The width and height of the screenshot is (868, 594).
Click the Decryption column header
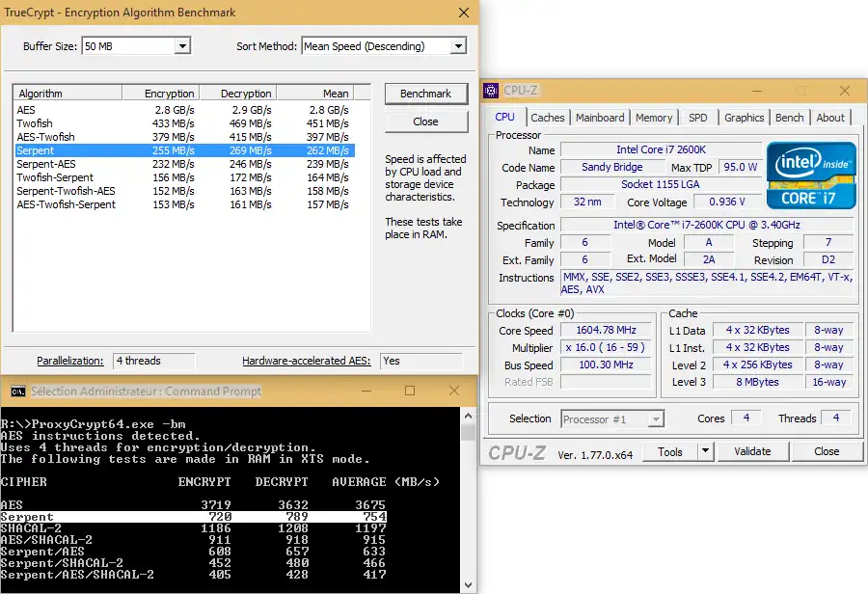coord(238,93)
